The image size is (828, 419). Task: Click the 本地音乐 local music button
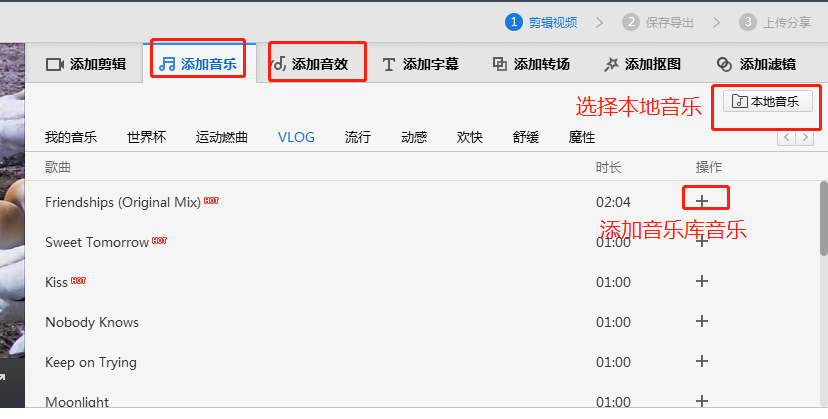click(x=766, y=101)
